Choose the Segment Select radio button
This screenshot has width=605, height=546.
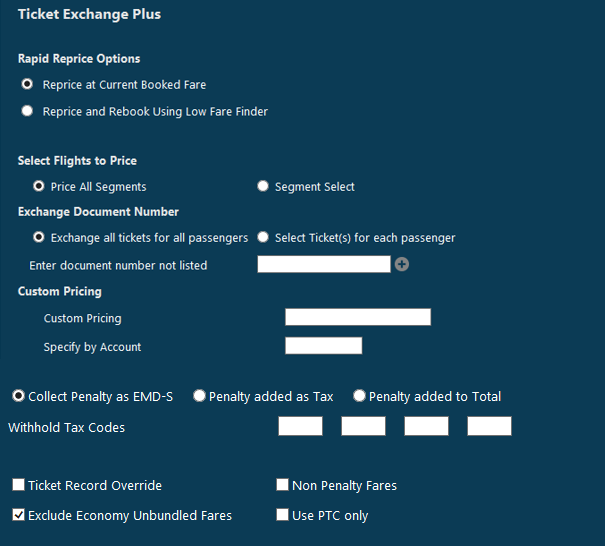tap(263, 186)
